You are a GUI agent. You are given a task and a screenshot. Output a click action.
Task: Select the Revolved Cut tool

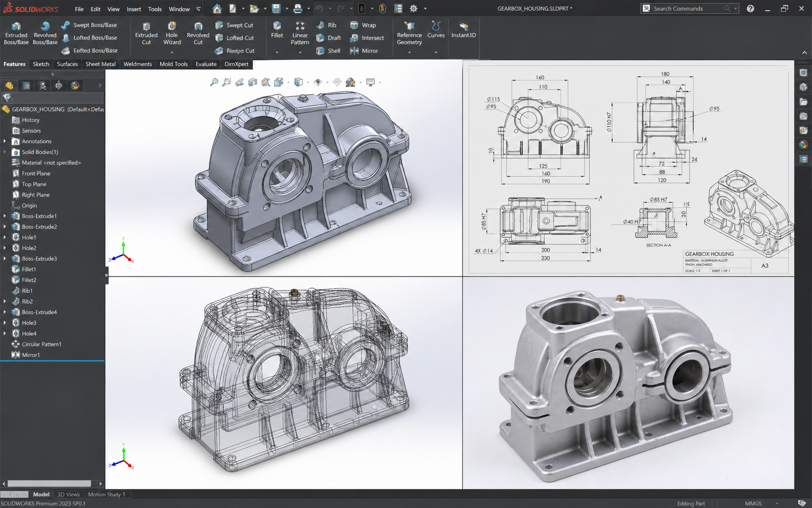[x=198, y=33]
